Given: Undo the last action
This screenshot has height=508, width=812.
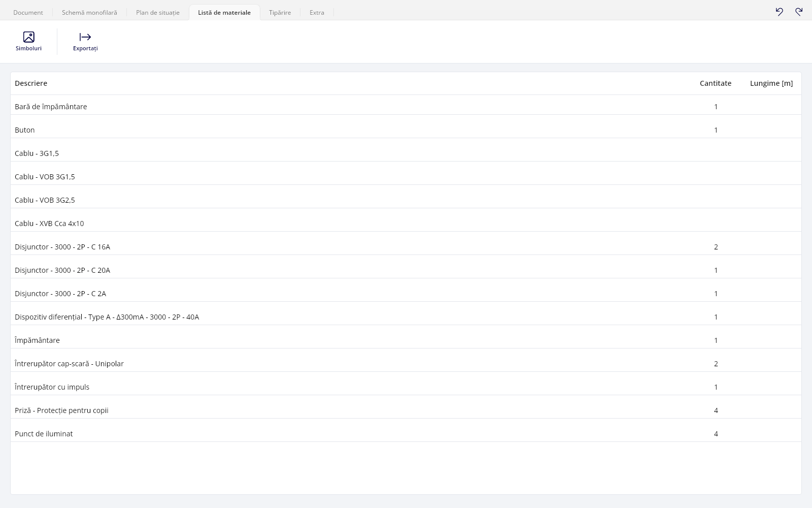Looking at the screenshot, I should [x=780, y=12].
